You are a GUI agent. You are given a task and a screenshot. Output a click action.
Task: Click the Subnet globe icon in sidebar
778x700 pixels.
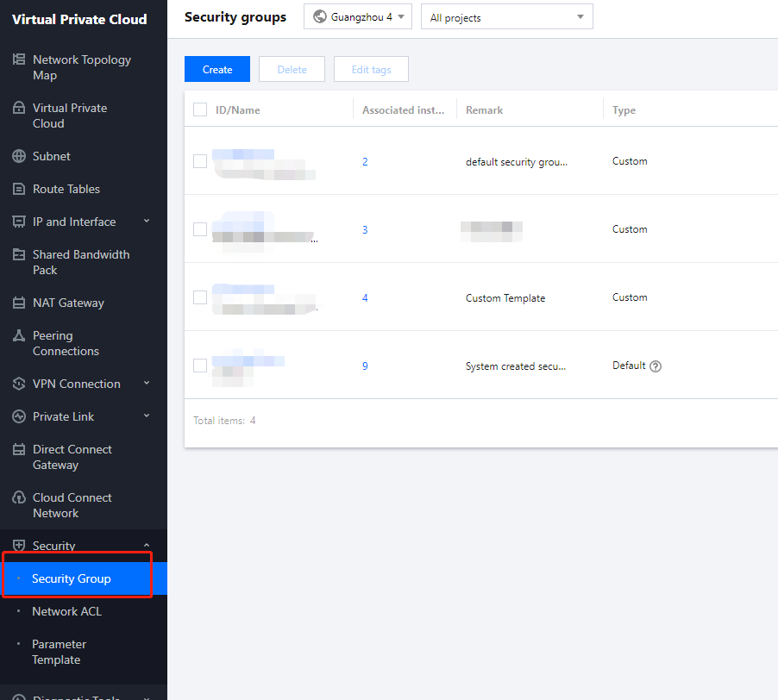[x=18, y=157]
